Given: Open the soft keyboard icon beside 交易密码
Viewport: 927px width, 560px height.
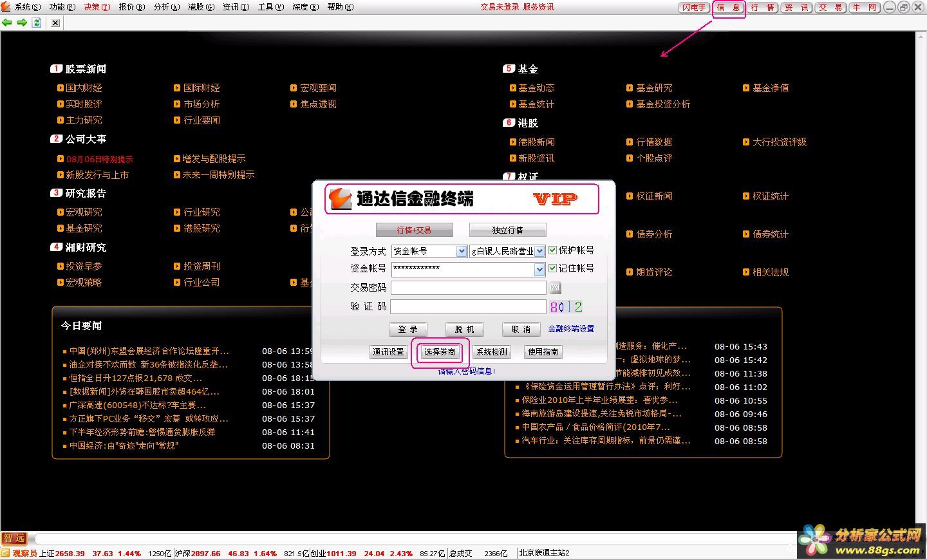Looking at the screenshot, I should (555, 287).
